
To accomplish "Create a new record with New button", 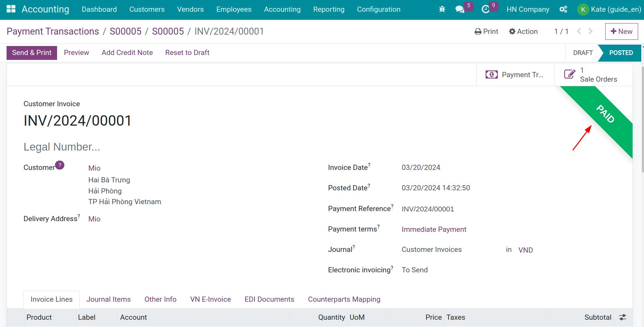I will 622,31.
